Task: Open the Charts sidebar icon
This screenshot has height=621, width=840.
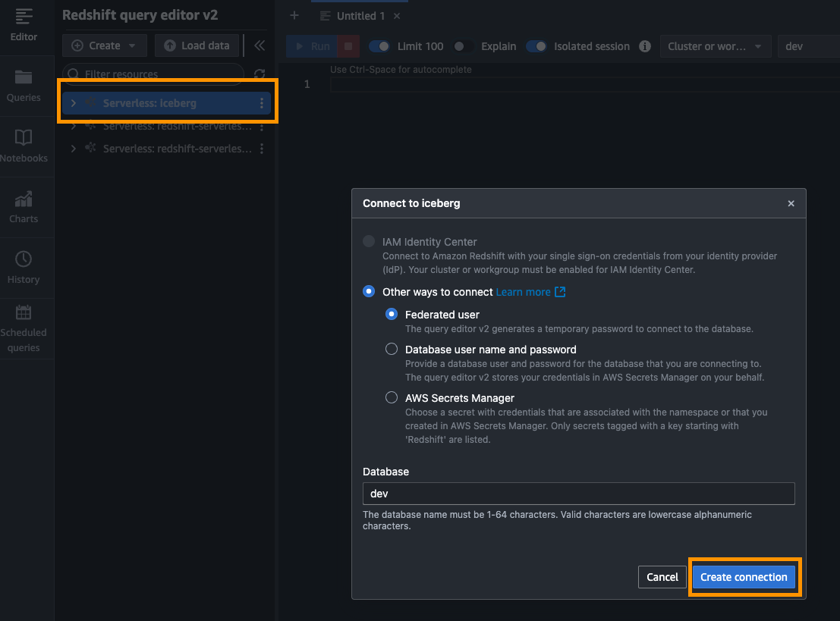Action: (24, 199)
